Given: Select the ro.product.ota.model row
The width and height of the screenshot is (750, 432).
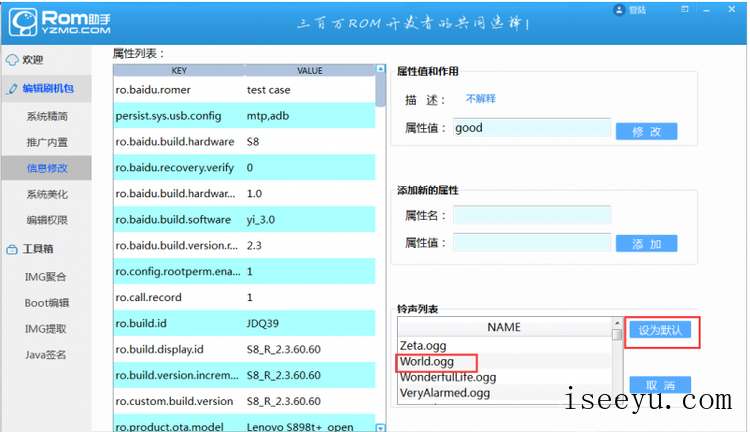Looking at the screenshot, I should point(244,425).
